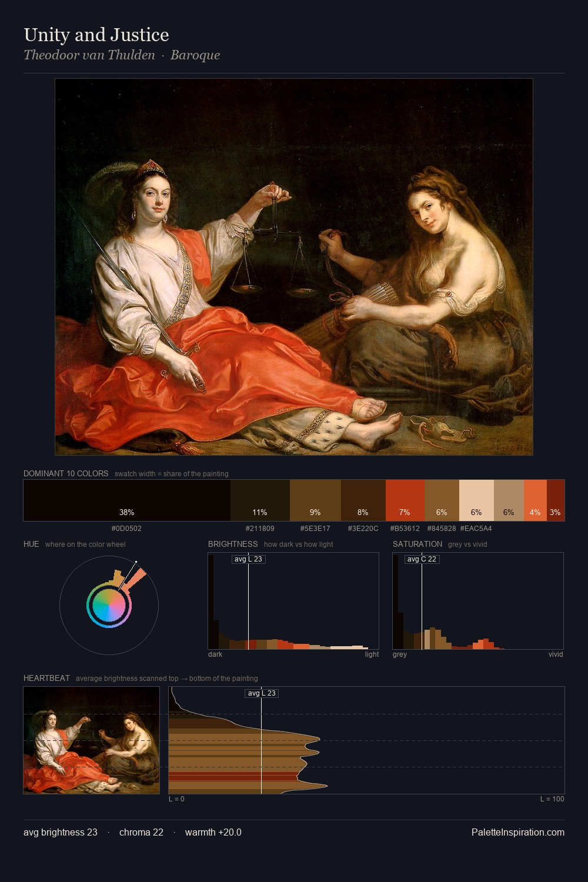
Task: Open the PaletteInspiration.com link
Action: point(518,833)
